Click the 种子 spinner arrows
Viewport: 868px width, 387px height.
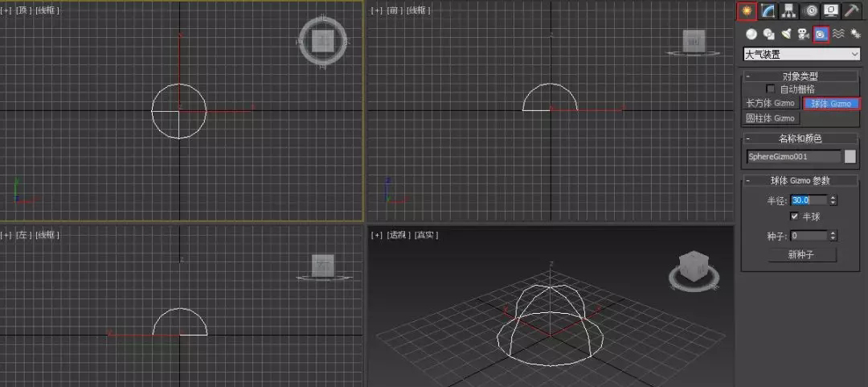(x=833, y=236)
